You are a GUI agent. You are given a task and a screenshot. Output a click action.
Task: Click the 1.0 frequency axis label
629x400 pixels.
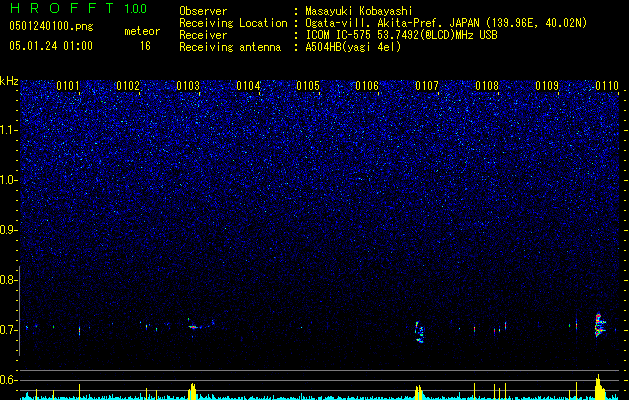pyautogui.click(x=7, y=181)
